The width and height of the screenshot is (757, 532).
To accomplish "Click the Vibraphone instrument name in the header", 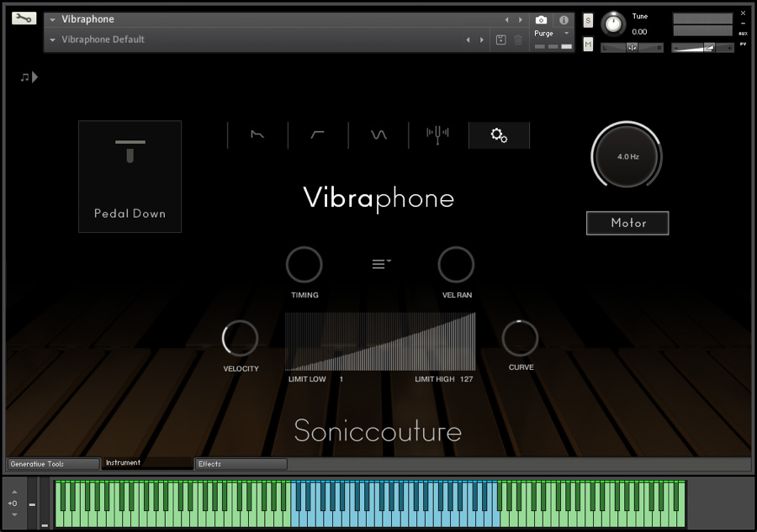I will 87,19.
